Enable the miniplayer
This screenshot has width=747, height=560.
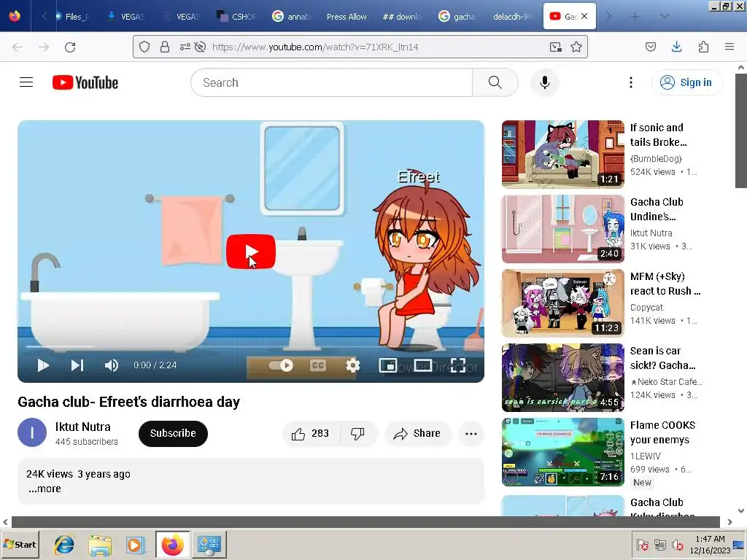coord(388,365)
